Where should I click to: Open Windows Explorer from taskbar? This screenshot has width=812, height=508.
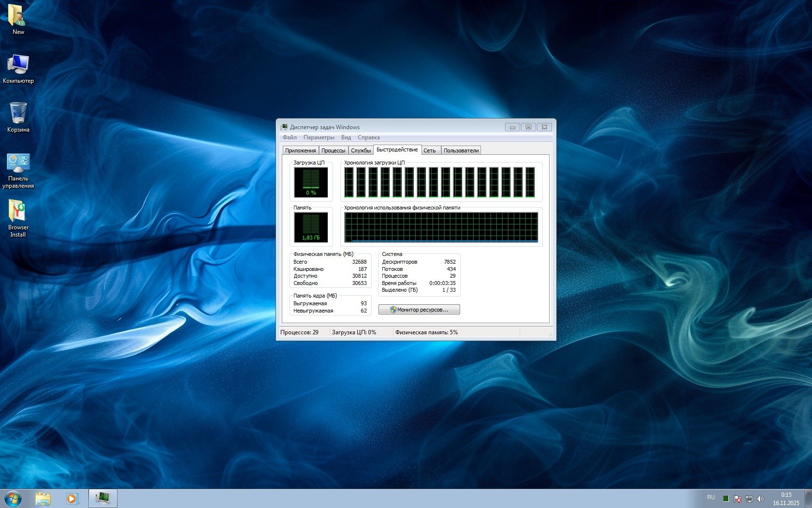43,498
